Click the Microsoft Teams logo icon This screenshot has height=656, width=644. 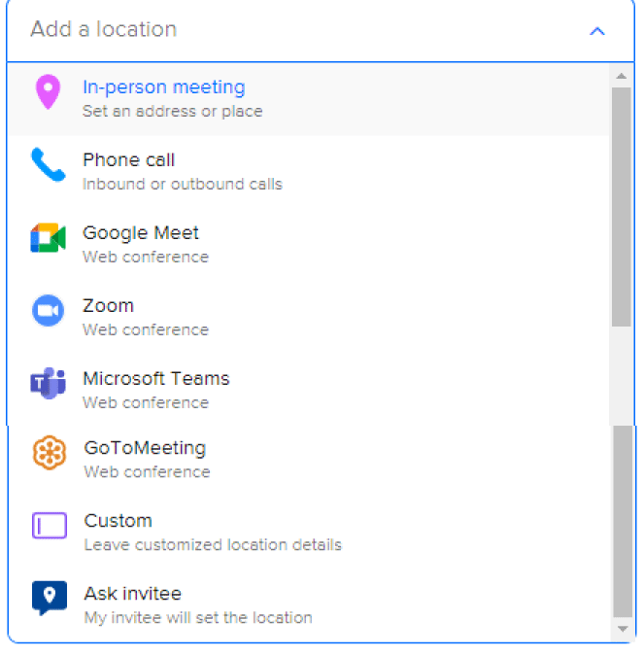pyautogui.click(x=48, y=384)
